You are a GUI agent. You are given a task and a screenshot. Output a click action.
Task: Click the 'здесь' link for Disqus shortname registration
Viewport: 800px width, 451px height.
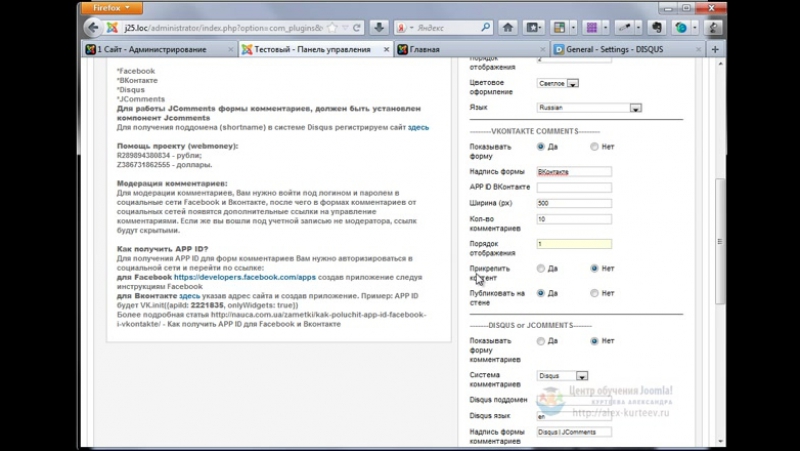tap(418, 128)
